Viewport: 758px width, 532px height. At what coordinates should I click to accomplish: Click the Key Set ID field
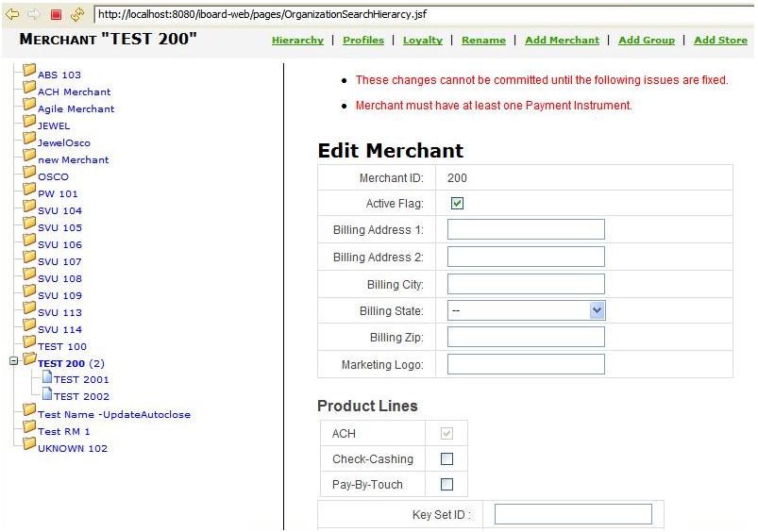tap(573, 514)
